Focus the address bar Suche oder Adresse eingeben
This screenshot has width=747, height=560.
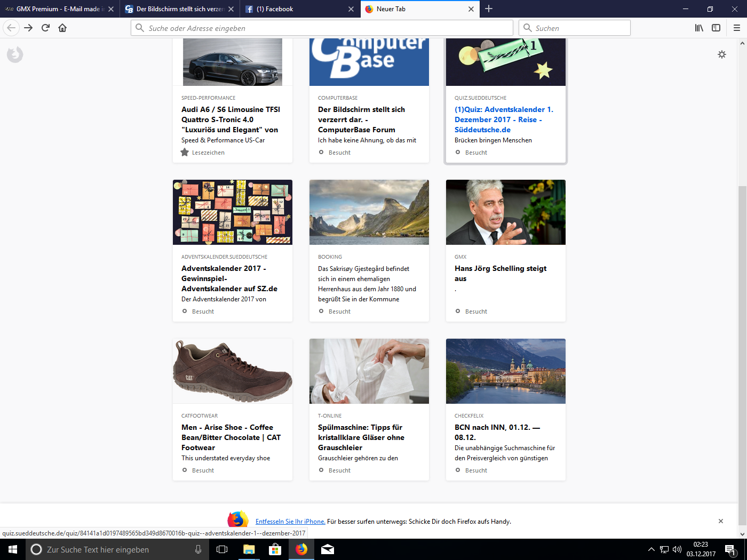pyautogui.click(x=322, y=28)
